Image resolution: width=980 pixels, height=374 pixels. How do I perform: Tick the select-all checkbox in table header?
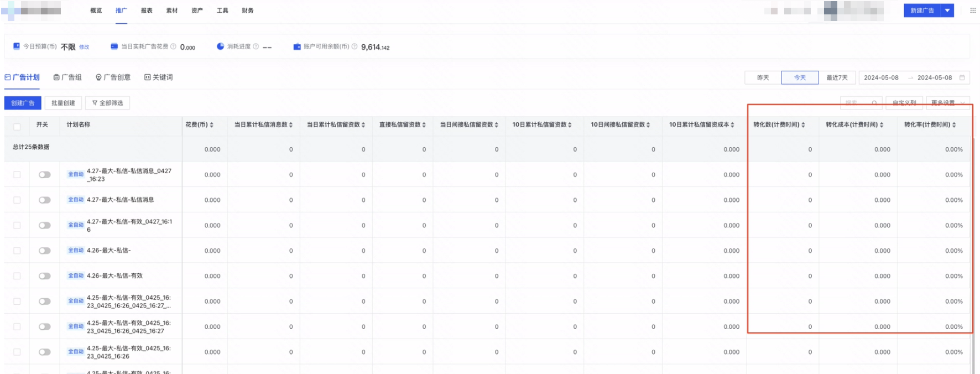[x=17, y=127]
